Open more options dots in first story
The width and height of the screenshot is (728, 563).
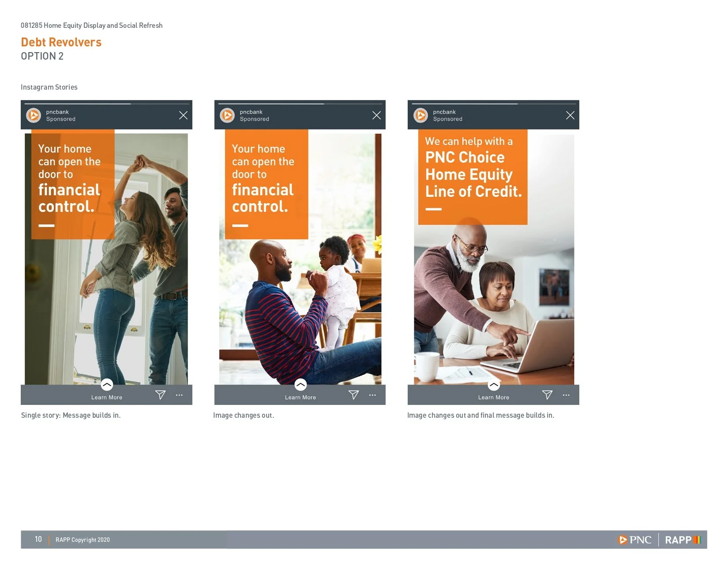(179, 395)
